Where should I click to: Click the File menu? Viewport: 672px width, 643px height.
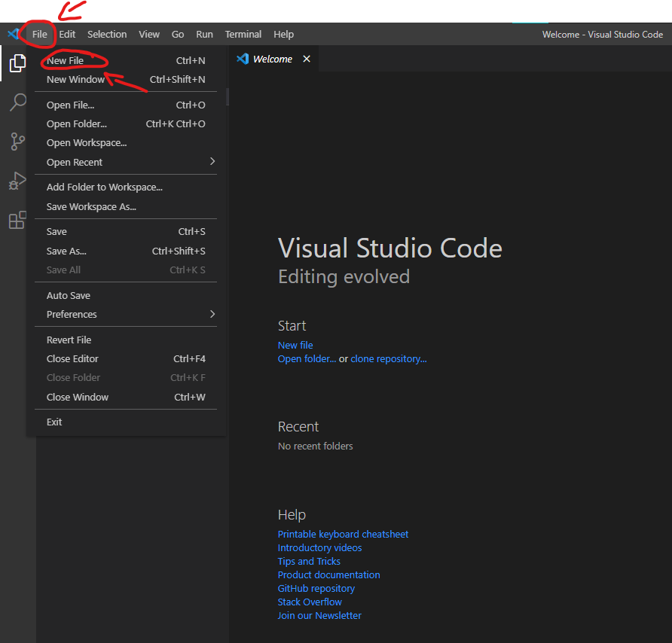pos(39,35)
